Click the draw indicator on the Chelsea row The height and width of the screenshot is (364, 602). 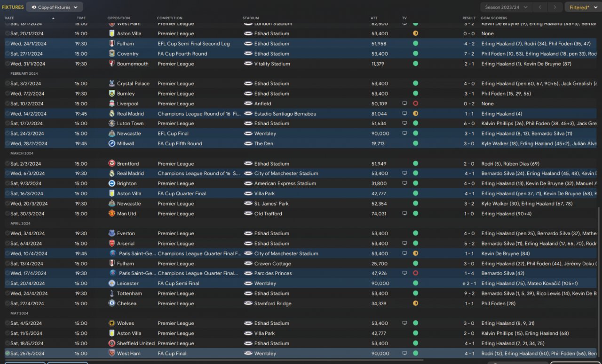tap(415, 303)
